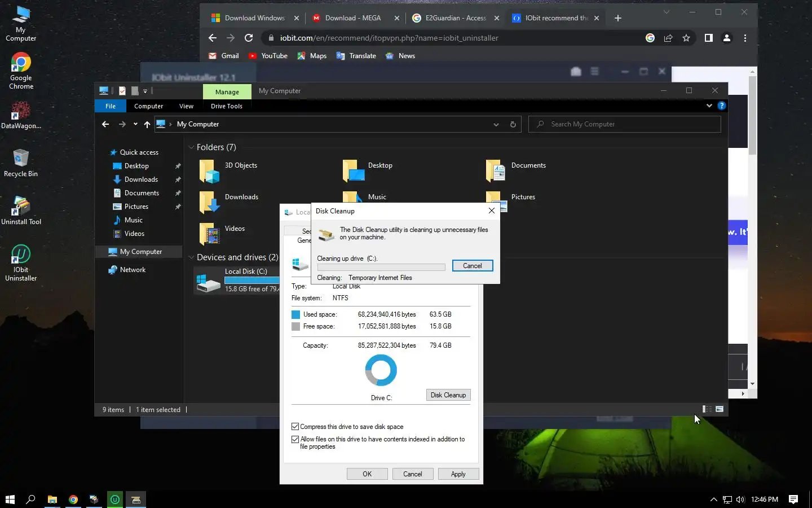Viewport: 812px width, 508px height.
Task: Open Customize Quick Access Toolbar dropdown
Action: pyautogui.click(x=145, y=91)
